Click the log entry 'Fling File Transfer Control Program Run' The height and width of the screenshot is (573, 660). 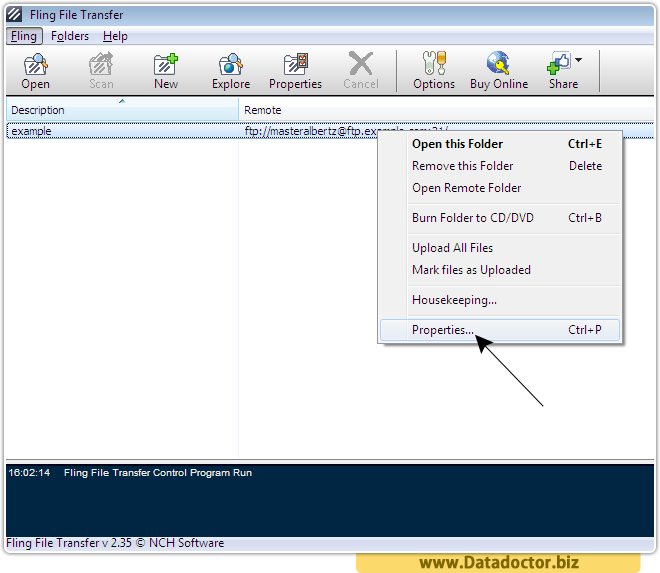point(158,473)
